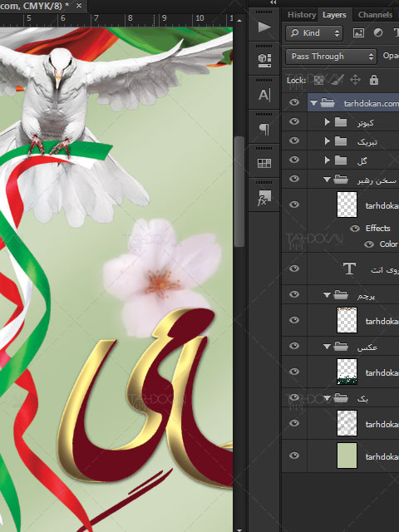Switch to the Channels tab
Screen dimensions: 399x532
375,15
